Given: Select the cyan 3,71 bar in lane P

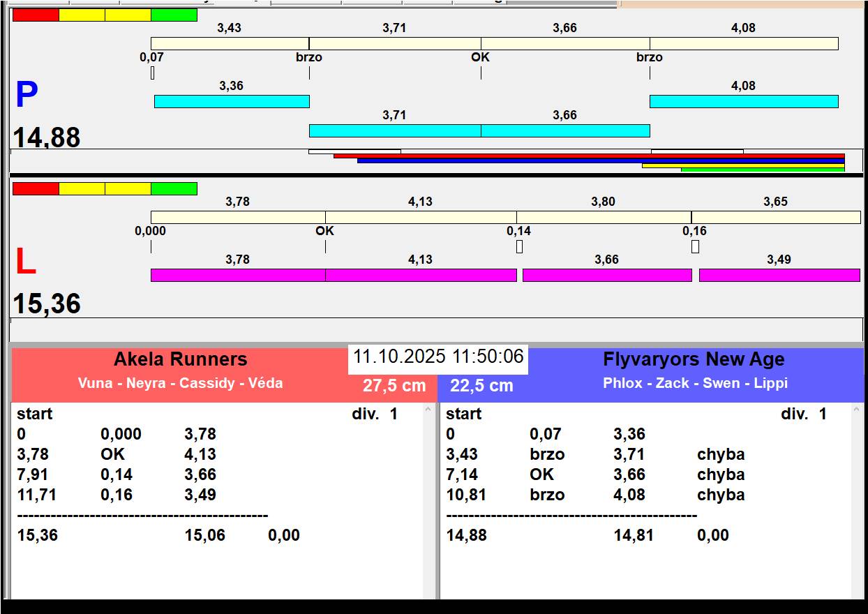Looking at the screenshot, I should (395, 130).
